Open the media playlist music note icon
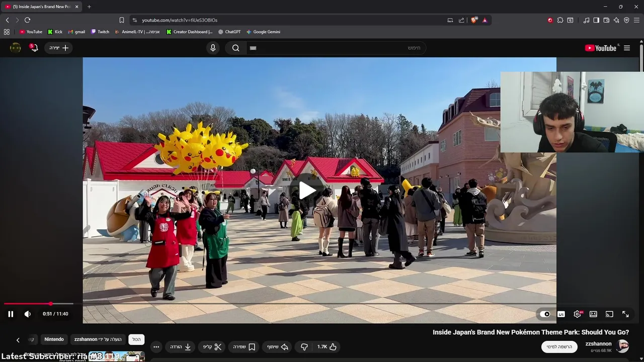Viewport: 644px width, 362px height. click(x=586, y=20)
